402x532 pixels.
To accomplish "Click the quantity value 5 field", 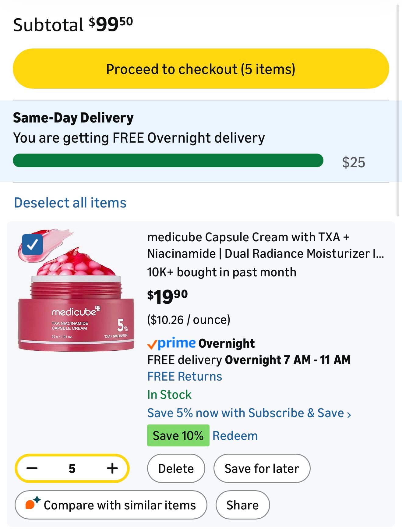I will click(x=72, y=468).
